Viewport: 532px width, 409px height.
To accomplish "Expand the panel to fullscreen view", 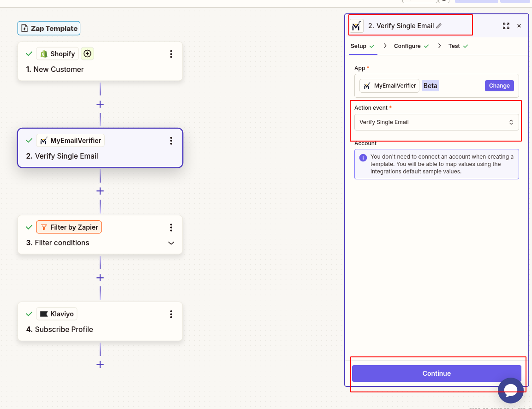I will pos(506,26).
